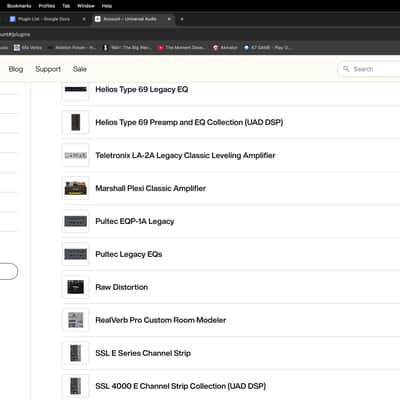
Task: Click the Google Docs icon on the Plugin List tab
Action: (12, 19)
